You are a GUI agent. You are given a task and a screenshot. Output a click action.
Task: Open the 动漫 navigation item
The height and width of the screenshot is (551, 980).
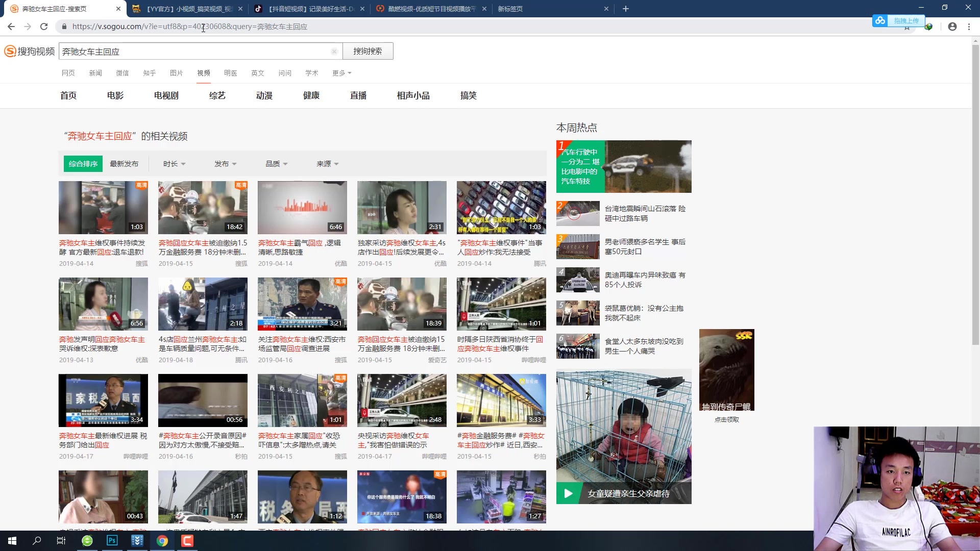[x=264, y=95]
